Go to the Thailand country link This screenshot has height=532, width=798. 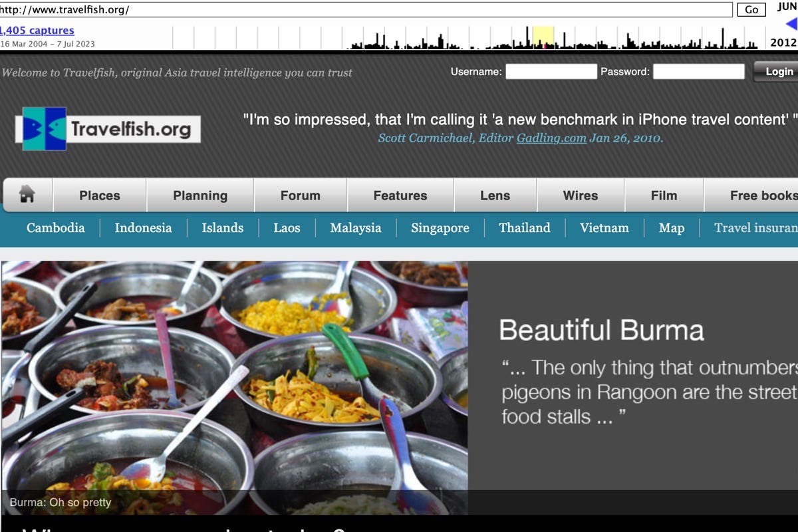click(525, 228)
